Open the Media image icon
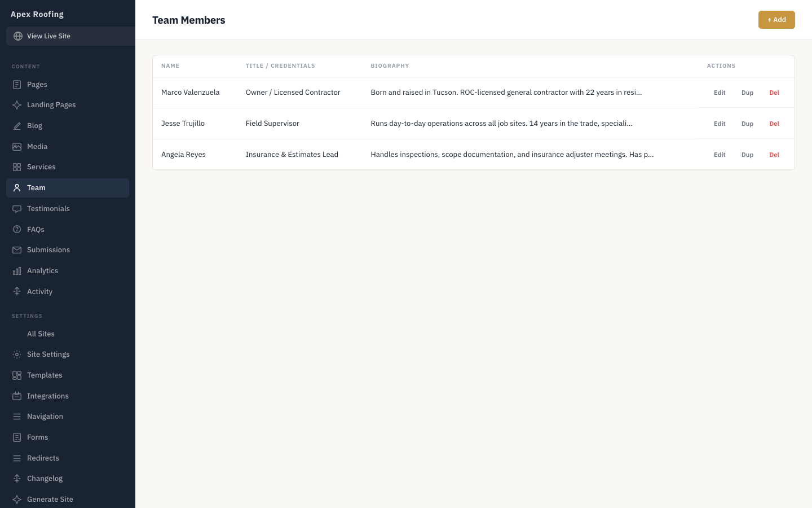The image size is (812, 508). [x=17, y=147]
